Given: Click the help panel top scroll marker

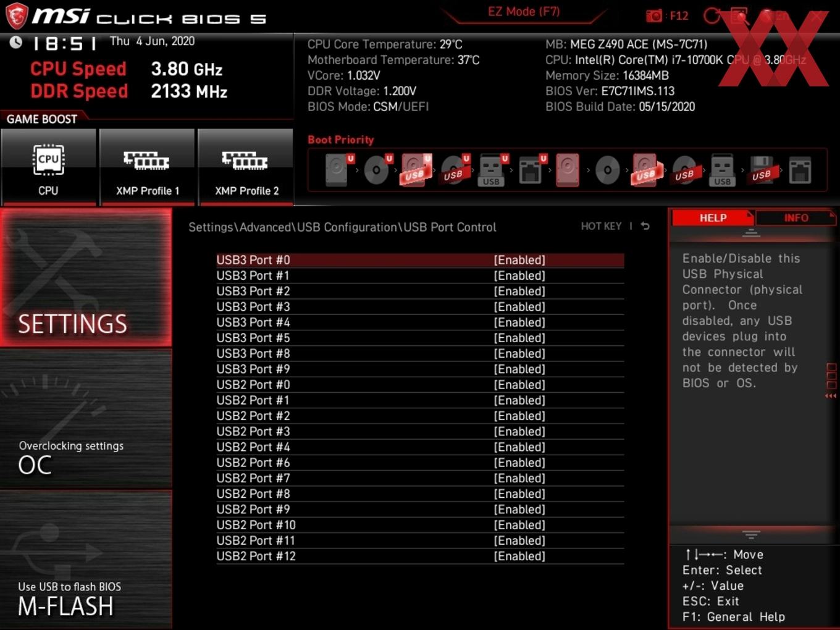Looking at the screenshot, I should 751,233.
